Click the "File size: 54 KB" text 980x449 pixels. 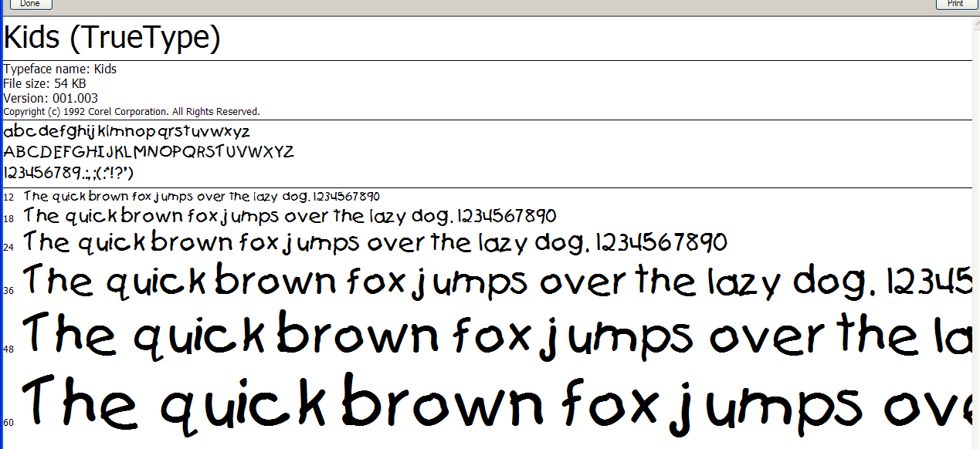(x=45, y=83)
